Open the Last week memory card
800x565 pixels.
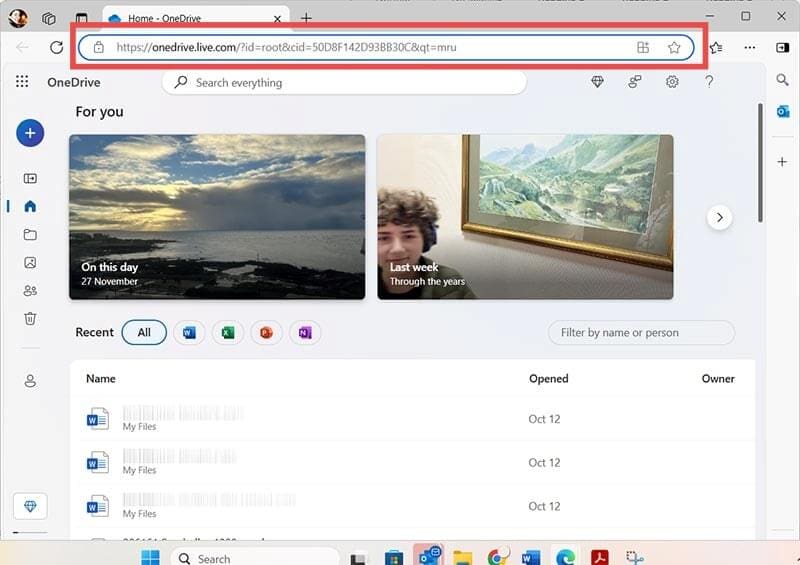tap(525, 217)
